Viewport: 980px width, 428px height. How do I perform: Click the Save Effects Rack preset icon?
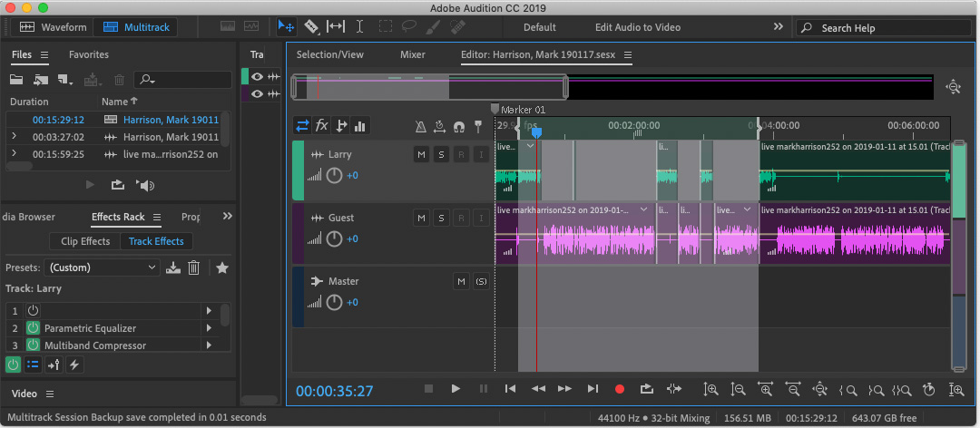click(x=173, y=268)
